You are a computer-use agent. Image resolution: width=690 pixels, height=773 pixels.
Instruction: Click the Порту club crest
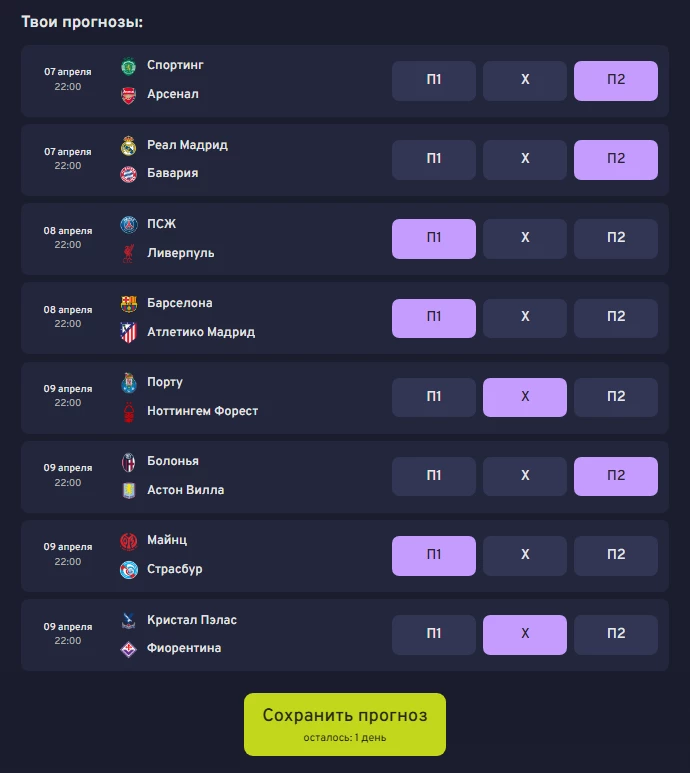coord(128,383)
